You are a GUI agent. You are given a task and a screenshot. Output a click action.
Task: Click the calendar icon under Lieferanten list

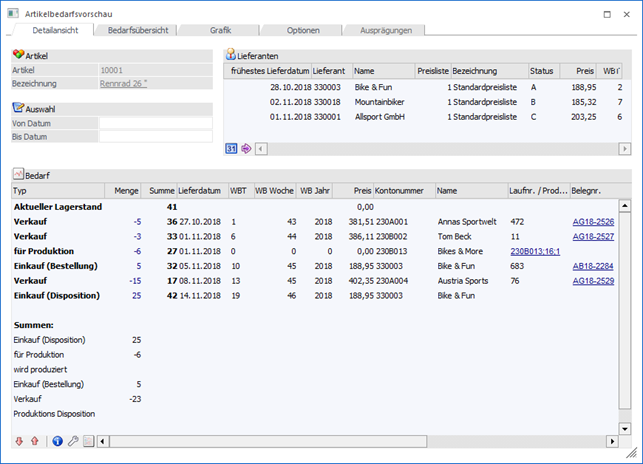point(232,149)
